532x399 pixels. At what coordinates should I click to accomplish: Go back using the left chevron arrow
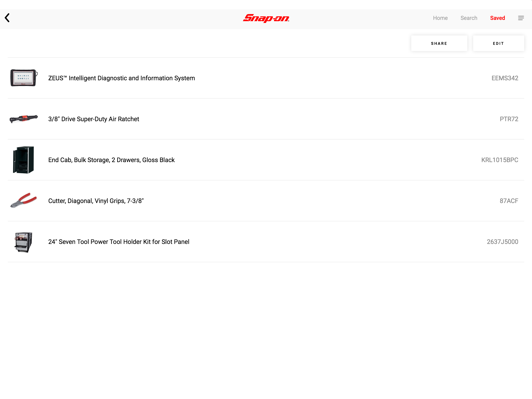[x=7, y=18]
